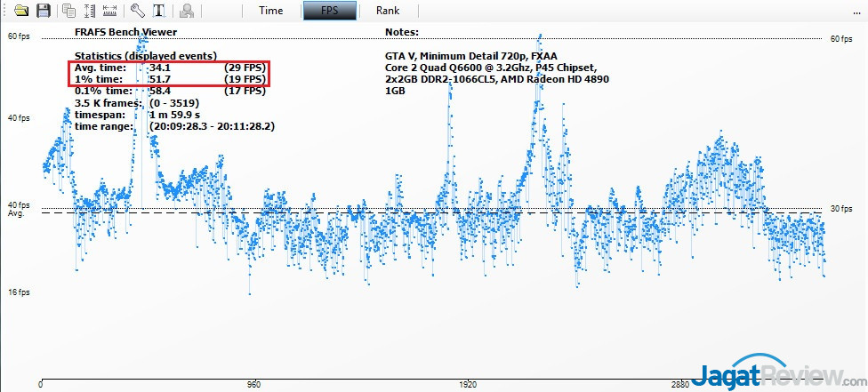Image resolution: width=868 pixels, height=392 pixels.
Task: Click the '16 fps' axis label
Action: click(x=19, y=292)
